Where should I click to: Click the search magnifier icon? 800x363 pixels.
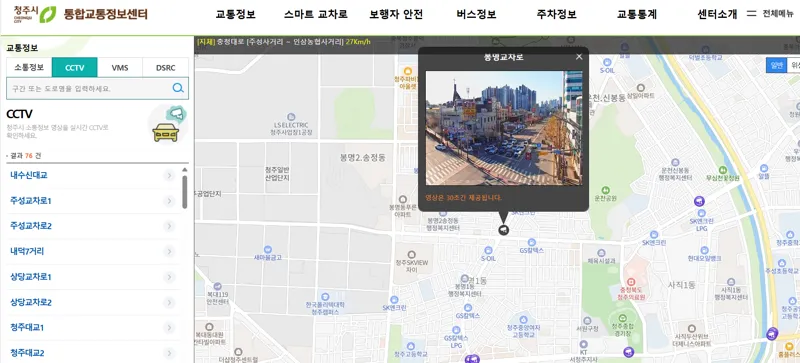click(178, 88)
